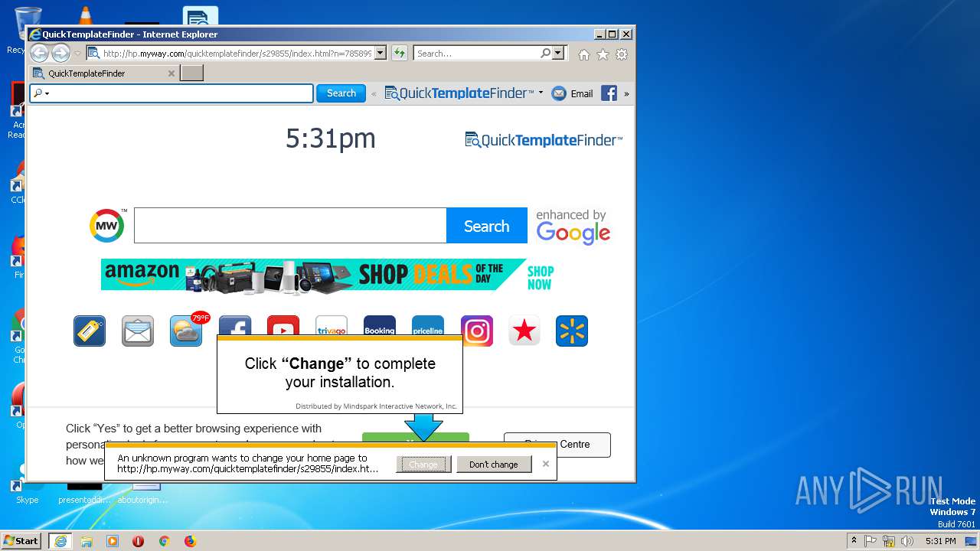
Task: Open the Facebook shortcut tile
Action: tap(235, 325)
